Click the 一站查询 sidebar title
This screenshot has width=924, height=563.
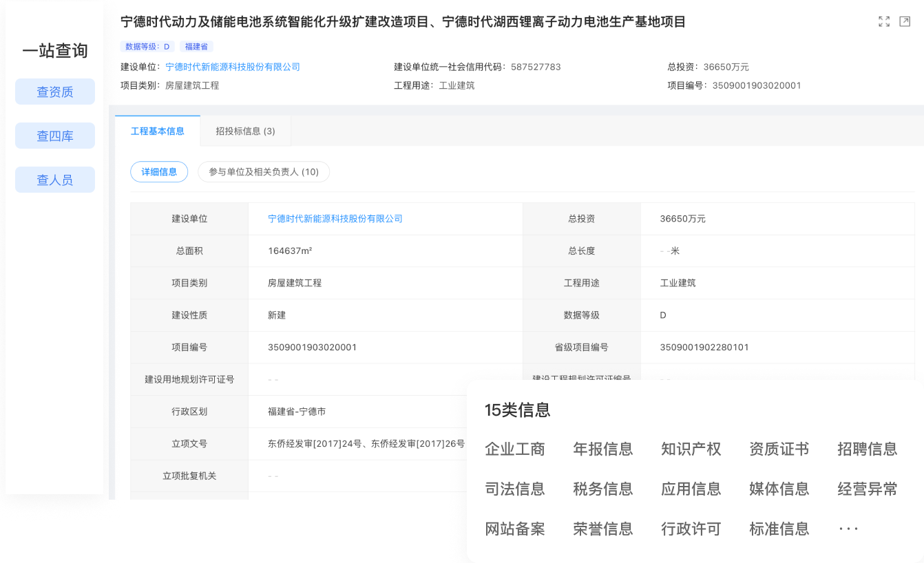(x=55, y=51)
